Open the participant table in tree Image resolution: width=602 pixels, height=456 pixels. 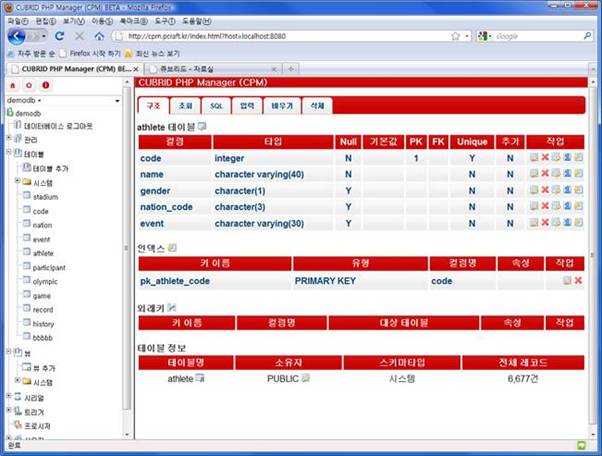(x=49, y=268)
